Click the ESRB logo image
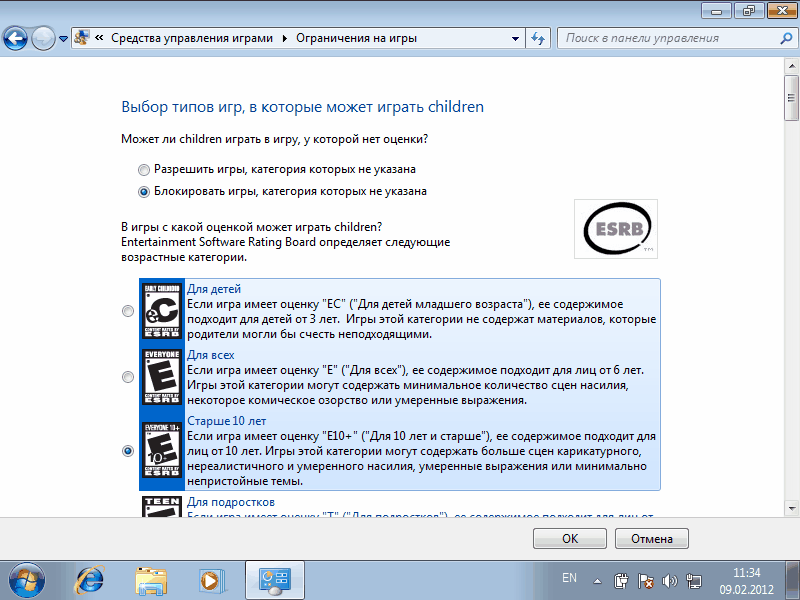Screen dimensions: 800x600 [616, 229]
